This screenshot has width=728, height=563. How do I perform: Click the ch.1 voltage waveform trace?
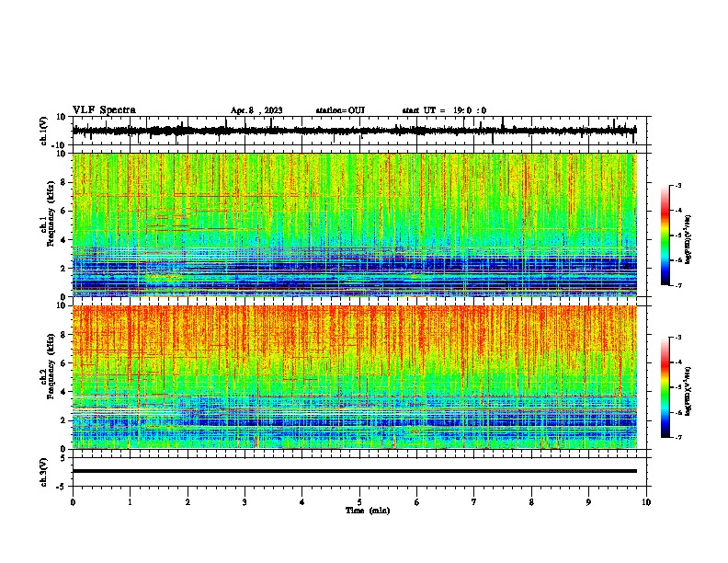coord(354,131)
